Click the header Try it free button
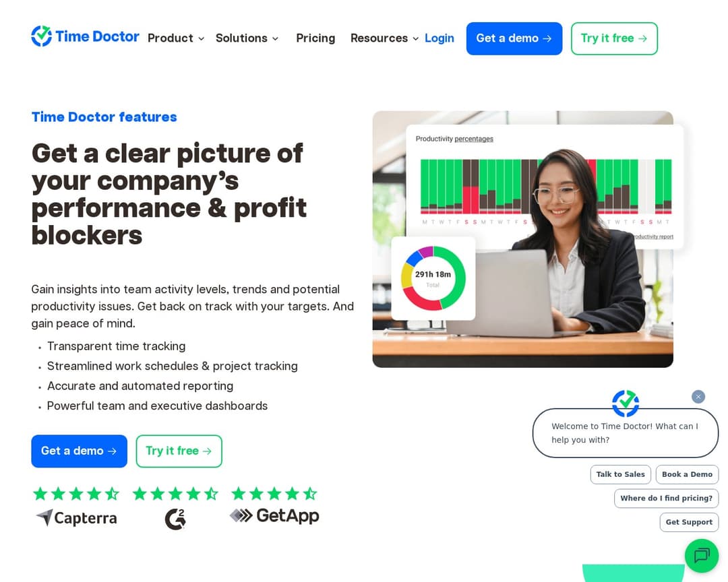The image size is (728, 582). pos(614,38)
